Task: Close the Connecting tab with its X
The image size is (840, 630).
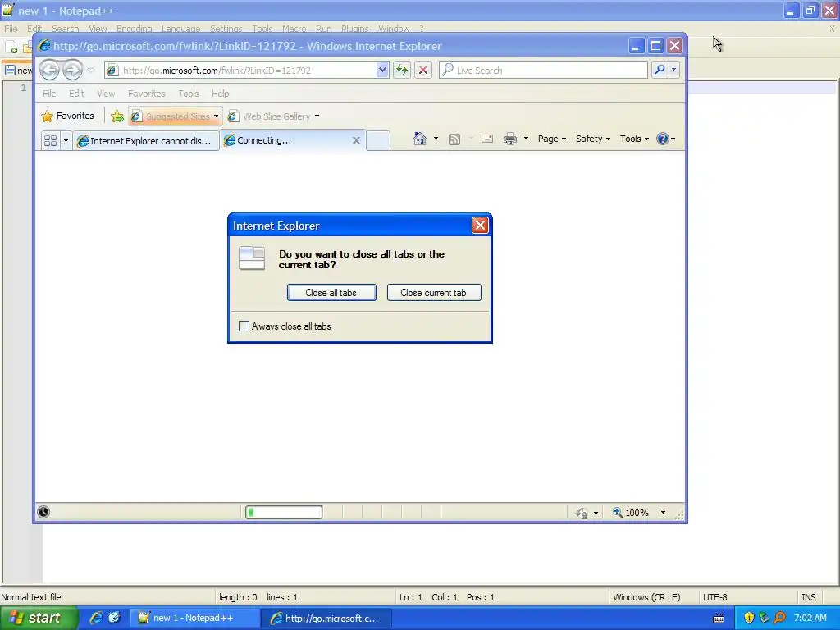Action: coord(356,140)
